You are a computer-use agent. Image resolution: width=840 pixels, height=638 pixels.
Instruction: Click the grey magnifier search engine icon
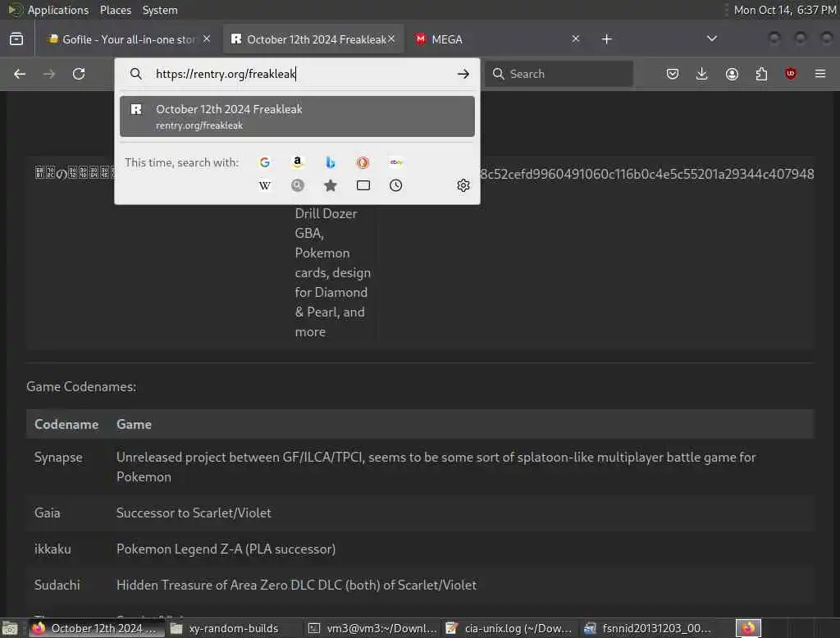[x=297, y=185]
